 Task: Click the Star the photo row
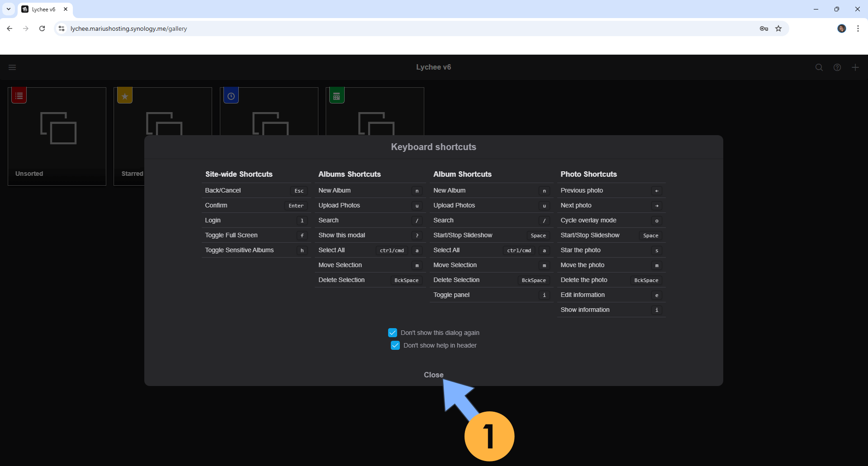tap(611, 250)
